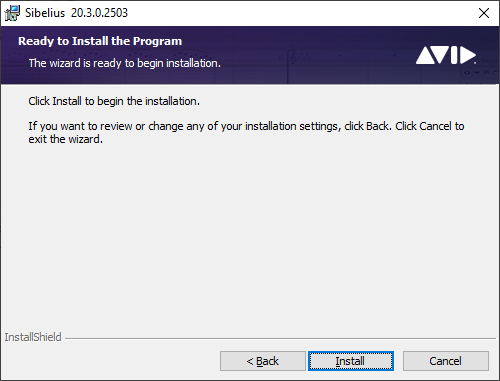
Task: Cancel the Sibelius setup wizard
Action: [x=446, y=361]
